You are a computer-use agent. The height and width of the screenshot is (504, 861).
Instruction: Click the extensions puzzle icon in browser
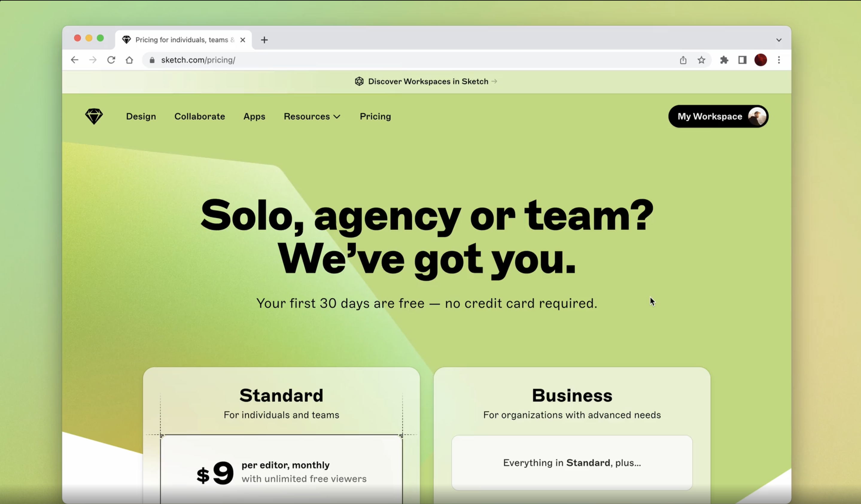pos(724,60)
